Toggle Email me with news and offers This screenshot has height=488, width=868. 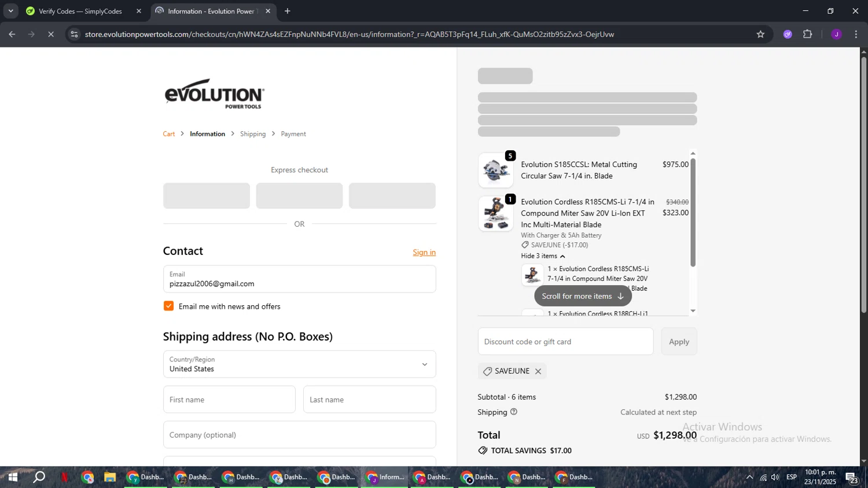[168, 306]
